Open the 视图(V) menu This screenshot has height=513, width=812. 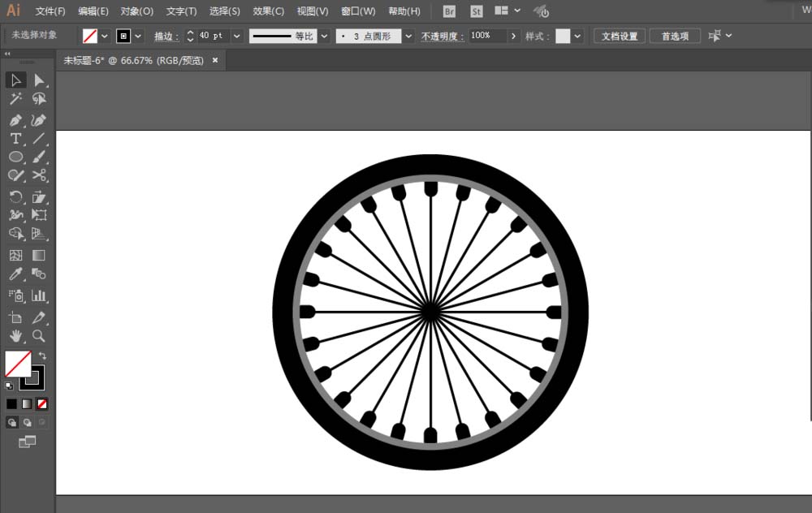pos(313,11)
